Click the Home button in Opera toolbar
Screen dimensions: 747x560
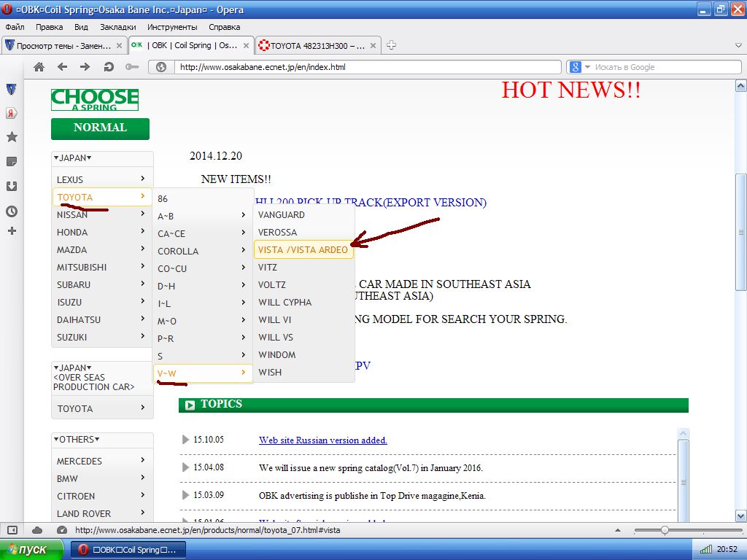[39, 67]
